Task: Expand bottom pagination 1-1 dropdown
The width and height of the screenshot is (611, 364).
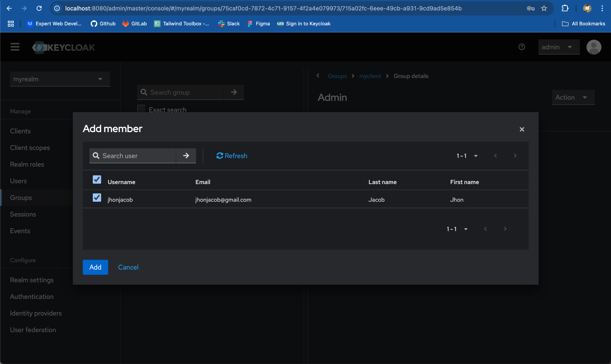Action: click(457, 229)
